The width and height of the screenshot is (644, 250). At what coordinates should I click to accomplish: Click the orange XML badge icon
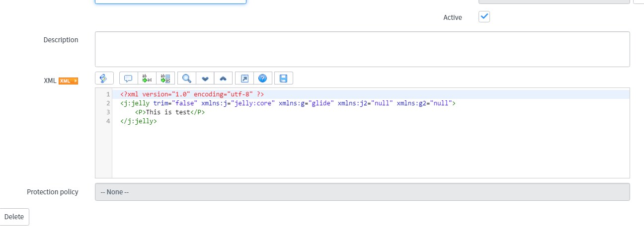coord(69,81)
